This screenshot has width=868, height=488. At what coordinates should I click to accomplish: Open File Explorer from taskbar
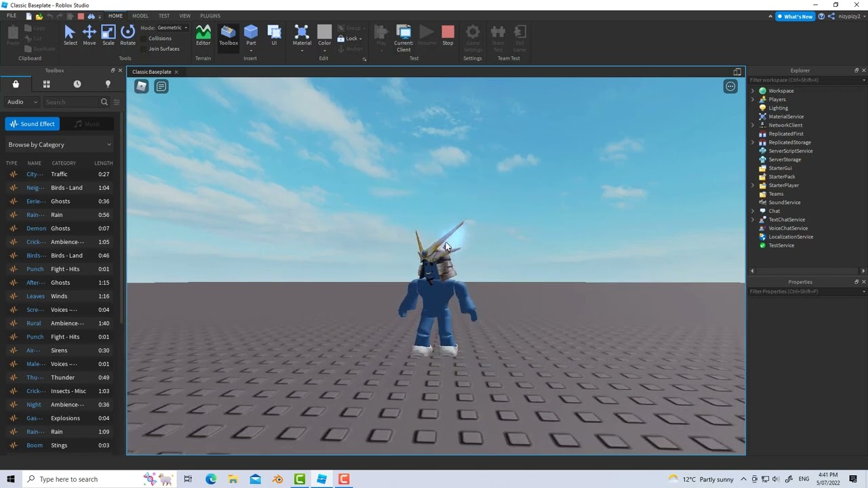[233, 479]
